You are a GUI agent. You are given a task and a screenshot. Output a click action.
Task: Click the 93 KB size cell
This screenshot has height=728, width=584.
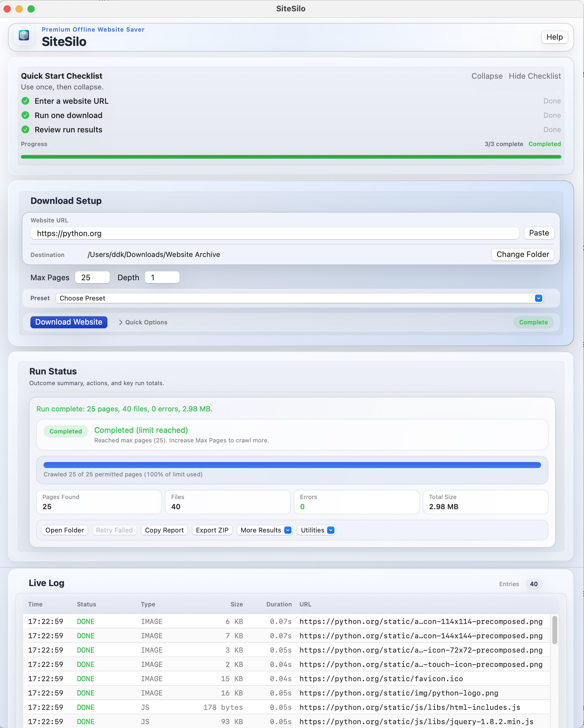(x=232, y=721)
